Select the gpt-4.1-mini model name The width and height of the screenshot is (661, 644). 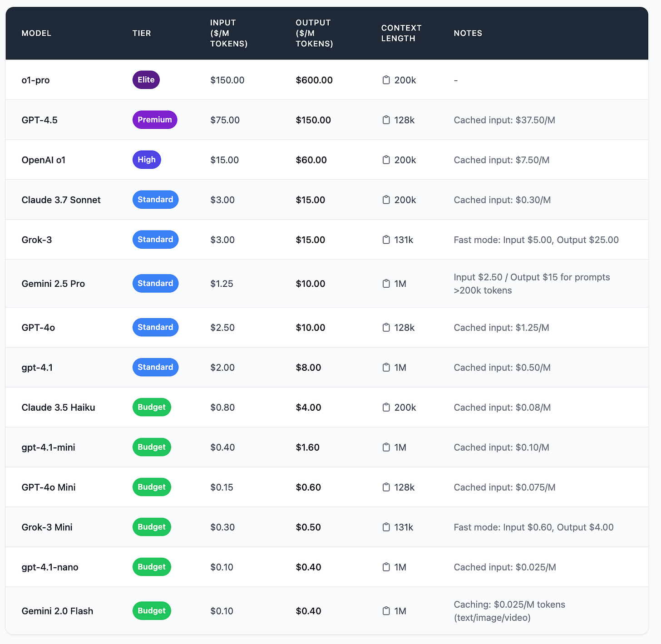click(x=49, y=447)
